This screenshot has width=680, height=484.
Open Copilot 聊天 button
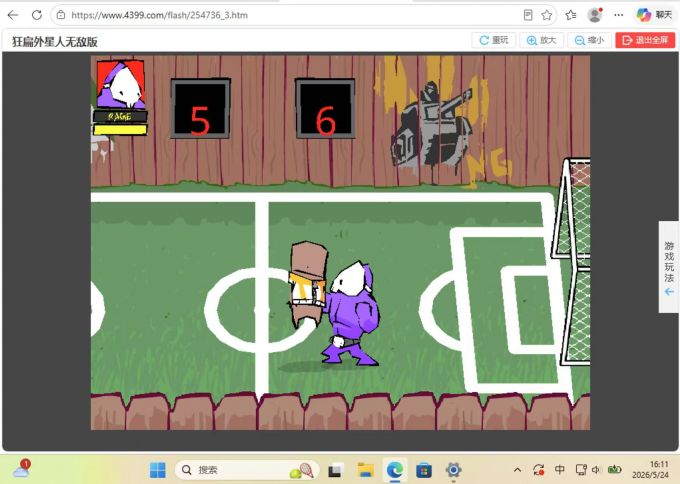click(654, 15)
